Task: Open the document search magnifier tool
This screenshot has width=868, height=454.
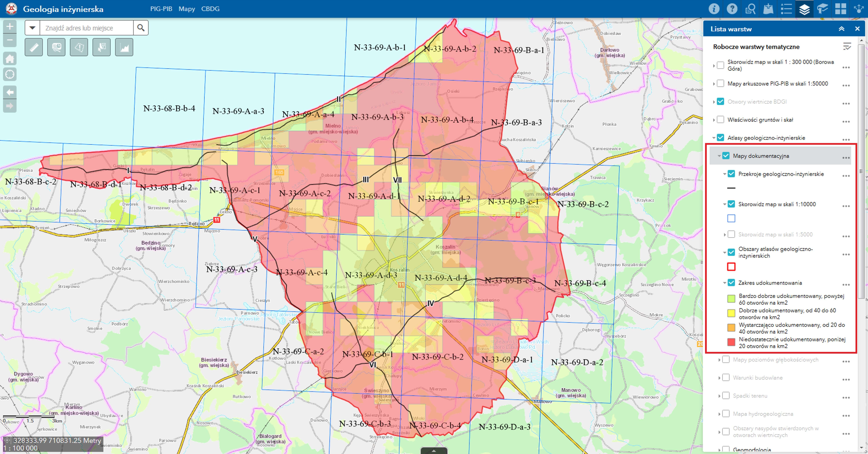Action: 750,9
